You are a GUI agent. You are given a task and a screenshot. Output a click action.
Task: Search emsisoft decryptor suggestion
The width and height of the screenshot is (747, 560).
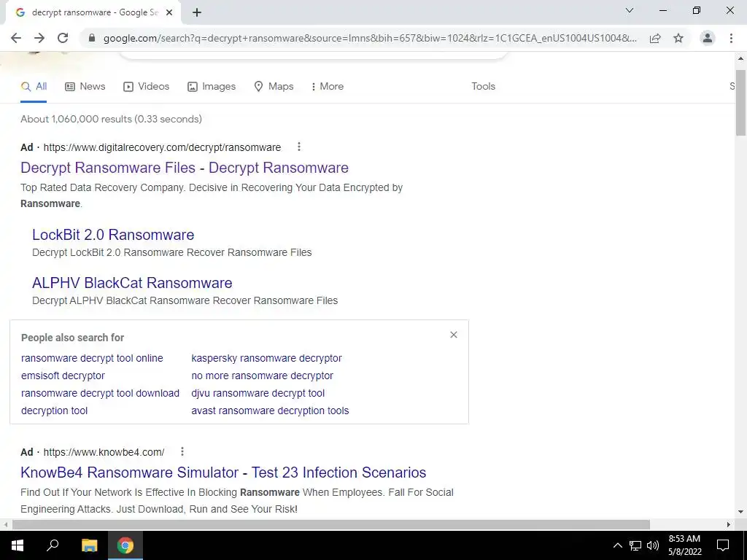click(x=63, y=376)
